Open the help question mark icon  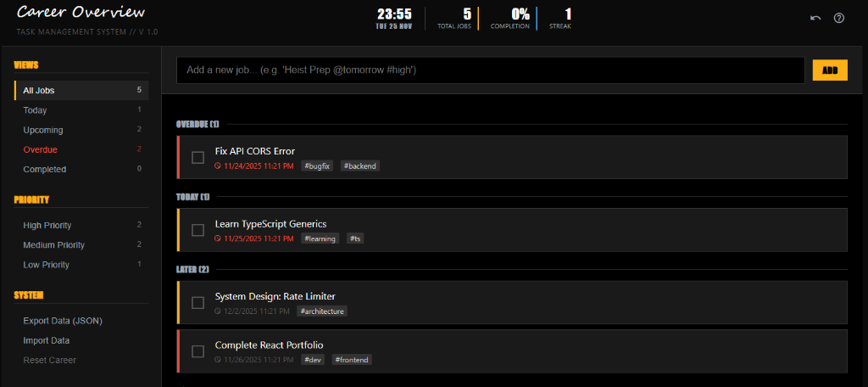tap(839, 18)
